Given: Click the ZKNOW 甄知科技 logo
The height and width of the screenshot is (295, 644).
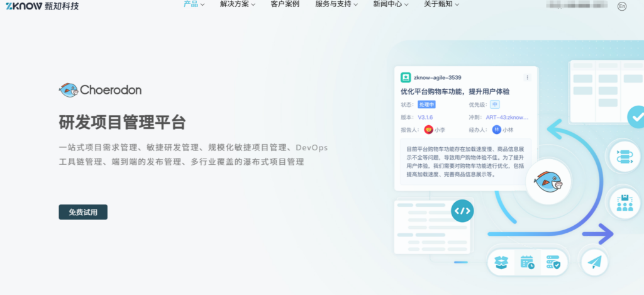Looking at the screenshot, I should point(42,6).
